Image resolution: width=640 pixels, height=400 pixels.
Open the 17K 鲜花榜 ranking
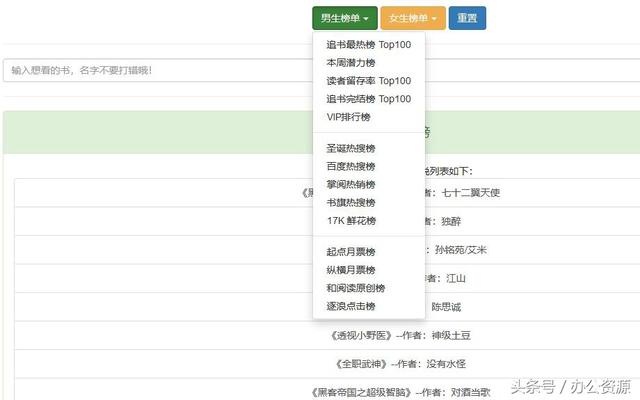pyautogui.click(x=351, y=220)
